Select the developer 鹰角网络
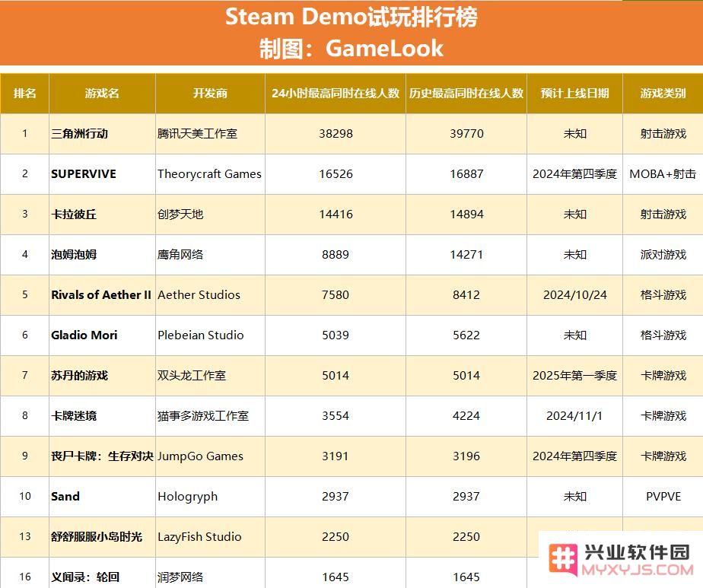 (x=180, y=255)
